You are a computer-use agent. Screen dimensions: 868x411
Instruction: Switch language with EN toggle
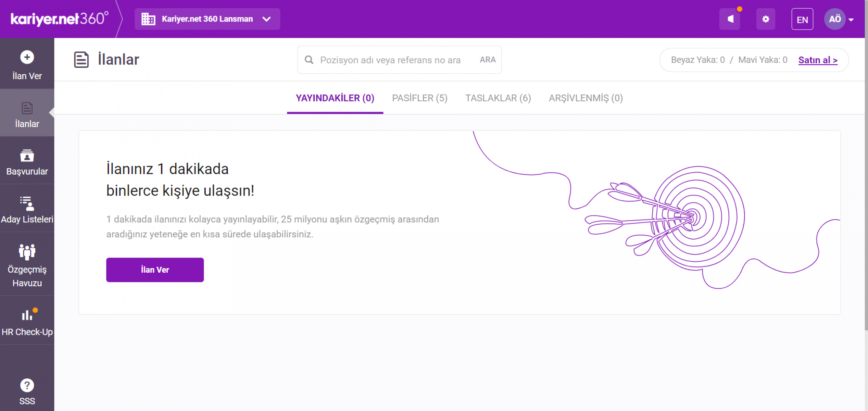point(802,20)
